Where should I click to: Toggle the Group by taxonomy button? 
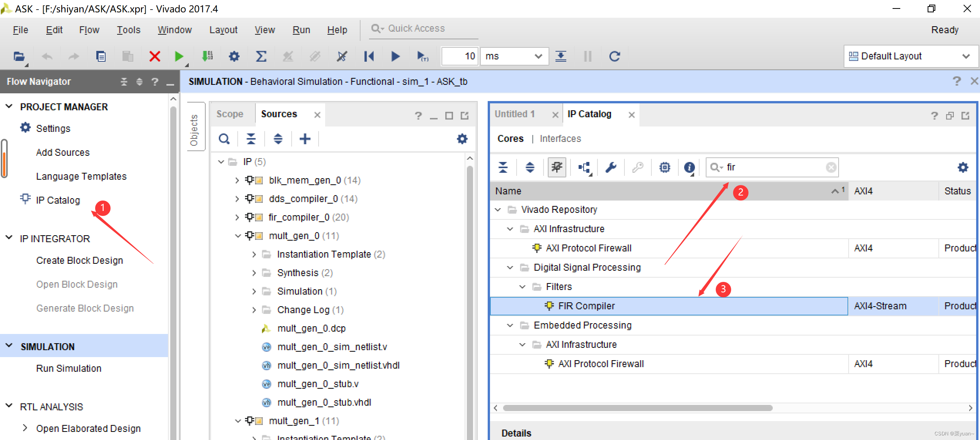coord(584,167)
